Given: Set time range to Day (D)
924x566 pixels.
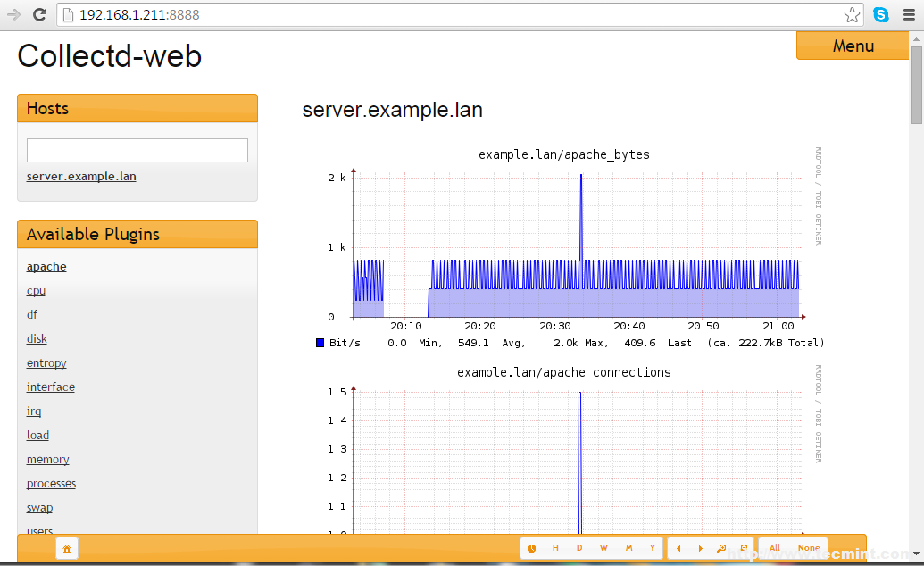Looking at the screenshot, I should [x=579, y=548].
